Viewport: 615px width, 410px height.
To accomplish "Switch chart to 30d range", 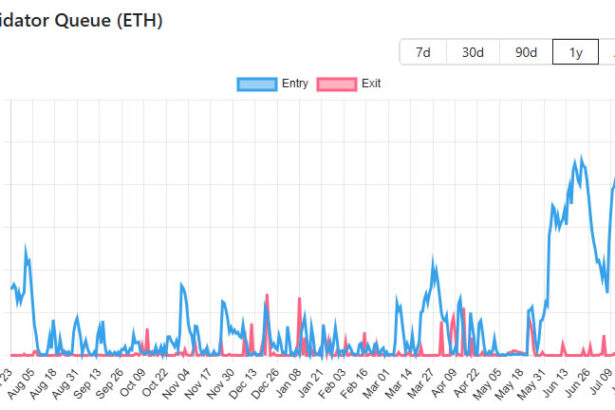I will [x=473, y=52].
